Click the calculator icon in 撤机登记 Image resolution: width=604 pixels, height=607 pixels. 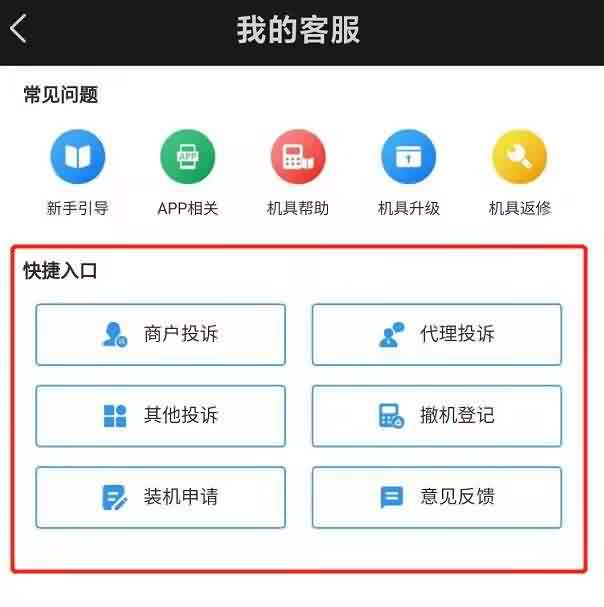[x=391, y=416]
